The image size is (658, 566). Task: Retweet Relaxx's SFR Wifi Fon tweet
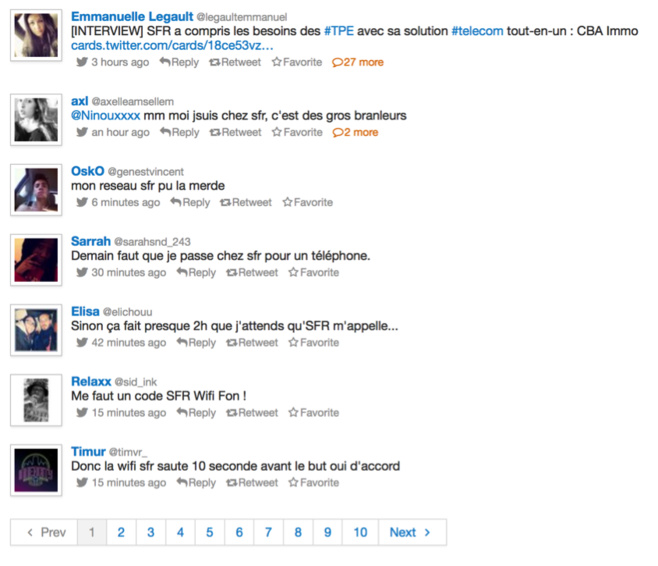click(252, 412)
